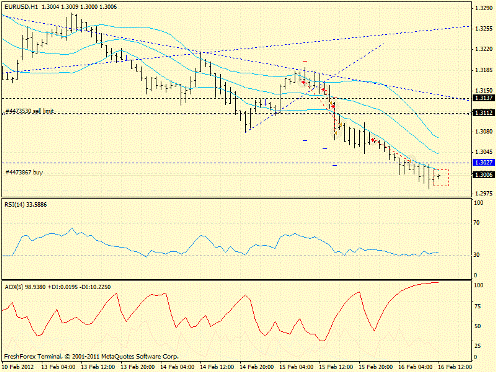Click the black 1.3137 price tag
496x372 pixels.
coord(484,98)
